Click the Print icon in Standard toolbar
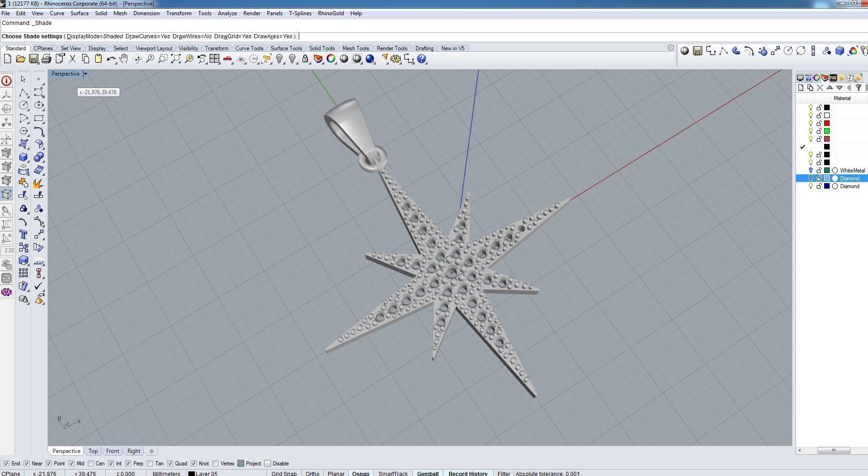The width and height of the screenshot is (868, 476). (46, 59)
